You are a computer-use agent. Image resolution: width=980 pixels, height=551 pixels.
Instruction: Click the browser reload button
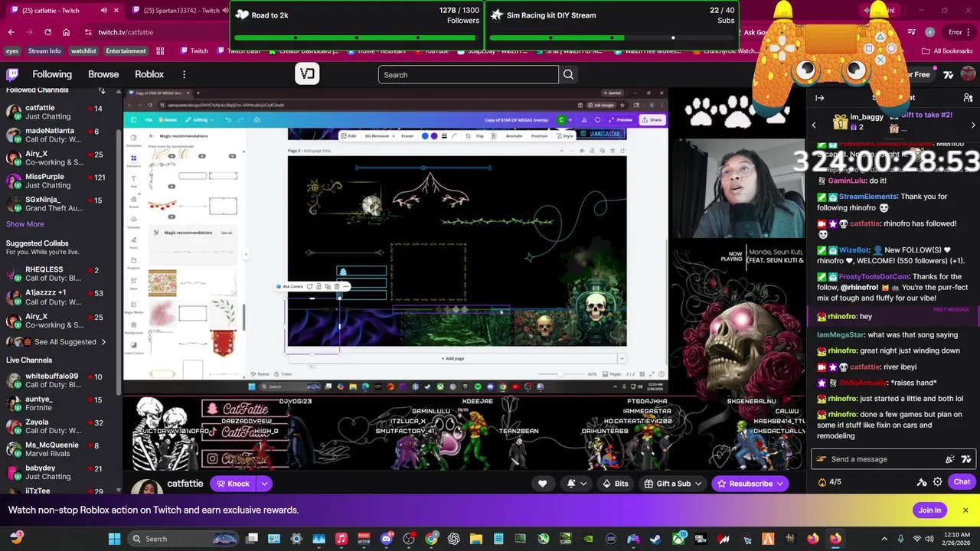(x=47, y=32)
